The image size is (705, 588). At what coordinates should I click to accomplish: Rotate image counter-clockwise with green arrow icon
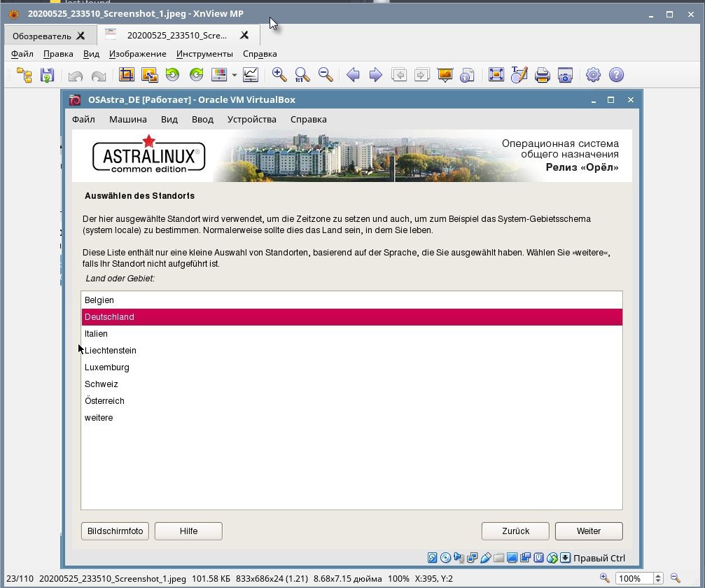click(172, 75)
